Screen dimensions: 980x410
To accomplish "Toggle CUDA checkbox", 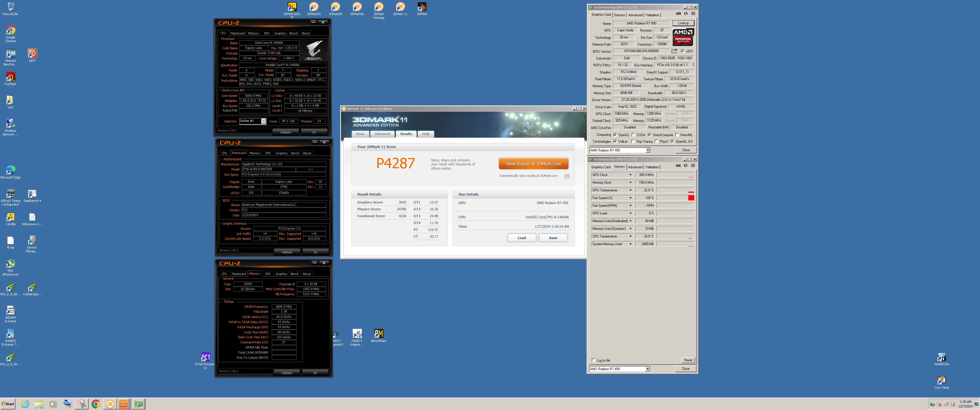I will pos(633,135).
